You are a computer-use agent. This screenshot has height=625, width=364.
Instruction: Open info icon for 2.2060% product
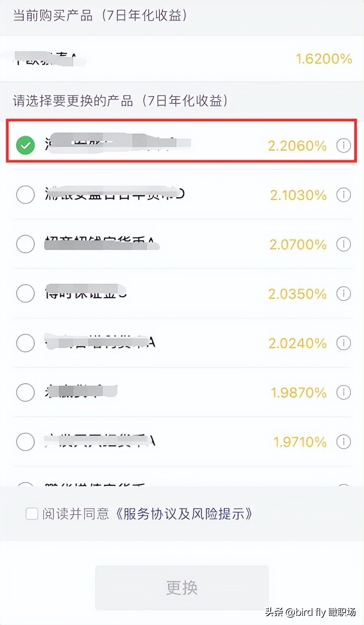[343, 145]
